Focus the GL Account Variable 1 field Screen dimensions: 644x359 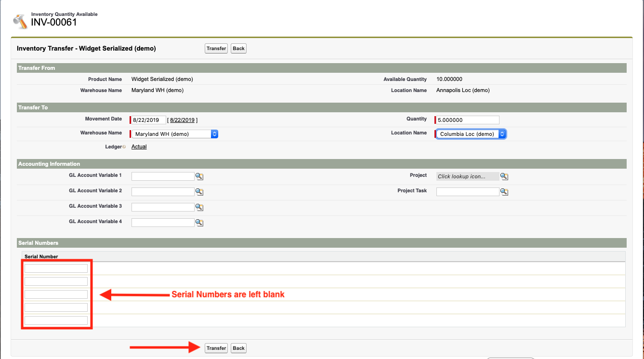[x=163, y=176]
